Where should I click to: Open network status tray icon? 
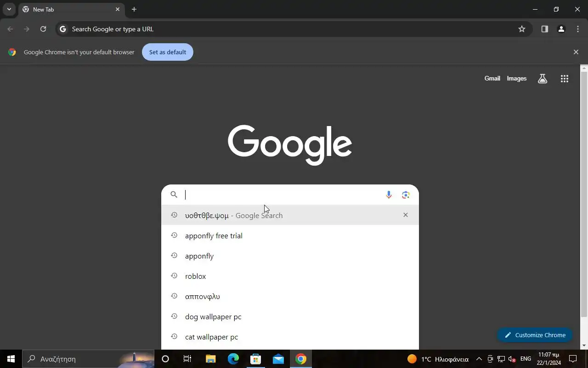tap(501, 359)
